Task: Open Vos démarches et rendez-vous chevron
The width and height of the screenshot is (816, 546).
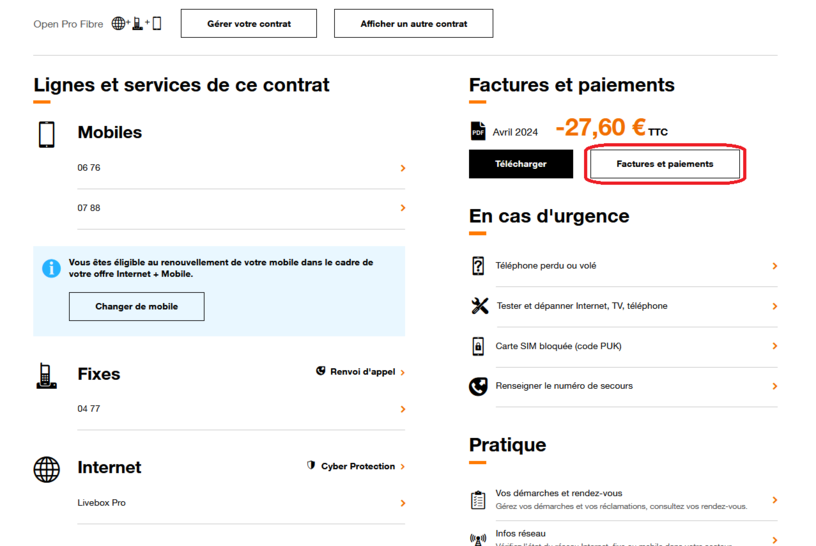Action: pos(774,500)
